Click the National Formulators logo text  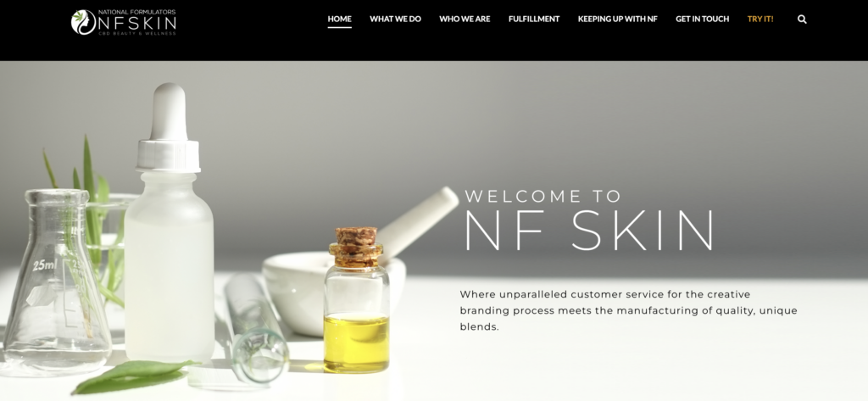point(136,12)
